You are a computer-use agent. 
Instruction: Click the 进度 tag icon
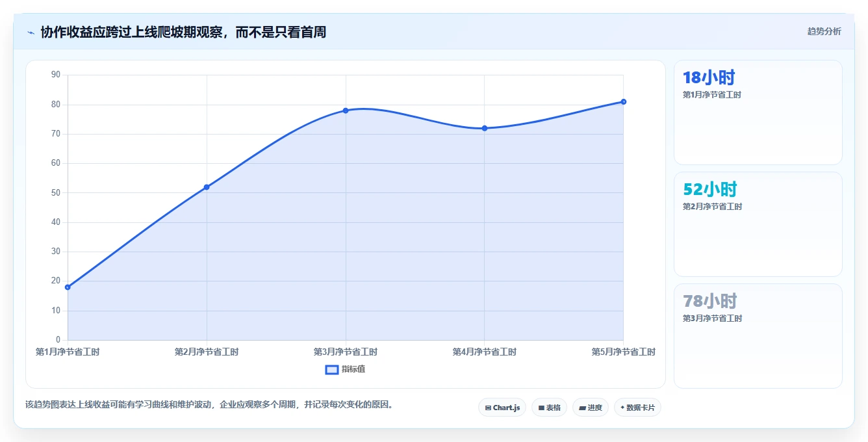click(583, 408)
